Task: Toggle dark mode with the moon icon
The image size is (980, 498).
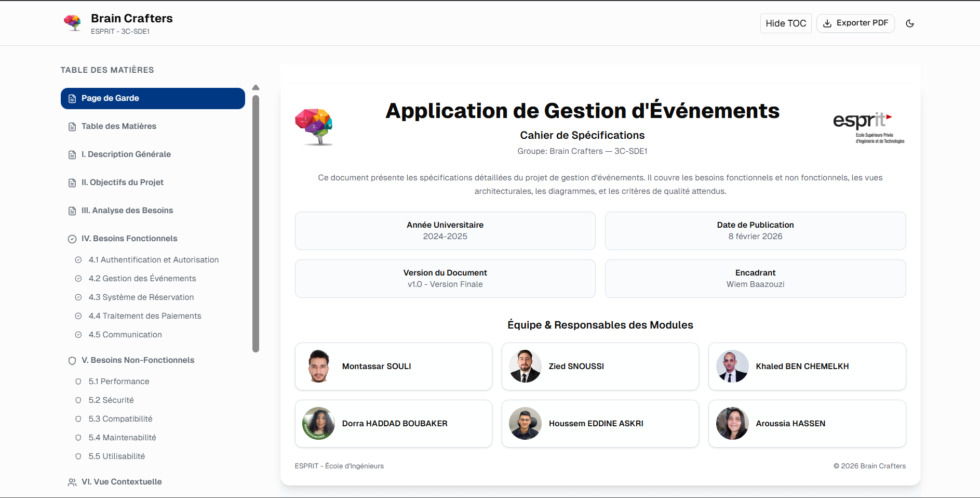Action: [x=910, y=23]
